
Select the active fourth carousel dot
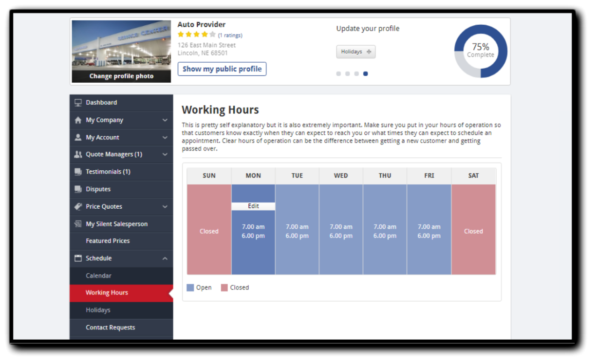(366, 74)
